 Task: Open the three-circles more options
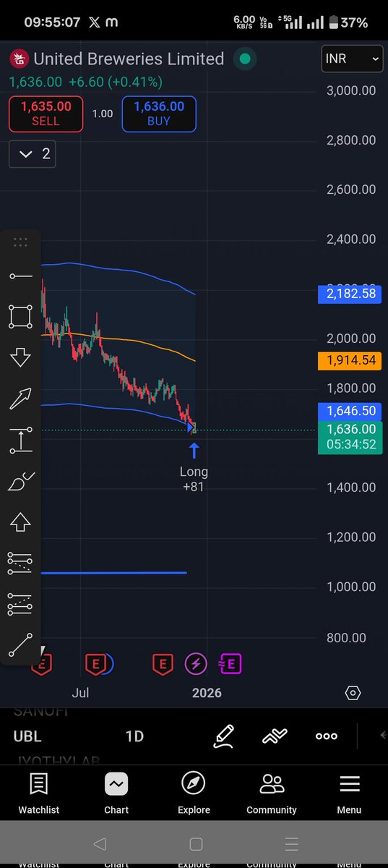[x=327, y=736]
